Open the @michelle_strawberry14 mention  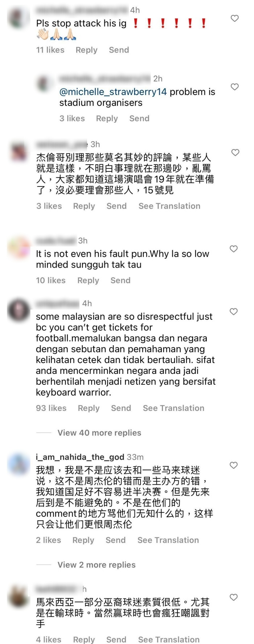[113, 92]
